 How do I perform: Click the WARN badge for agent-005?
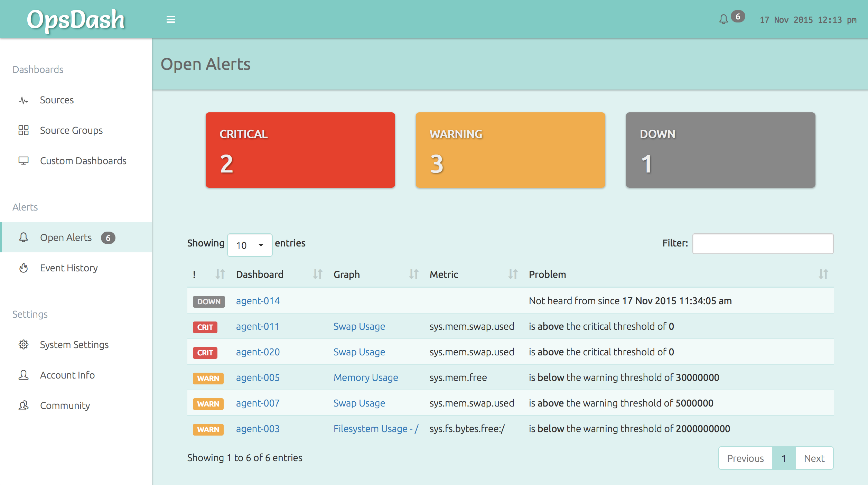coord(208,378)
